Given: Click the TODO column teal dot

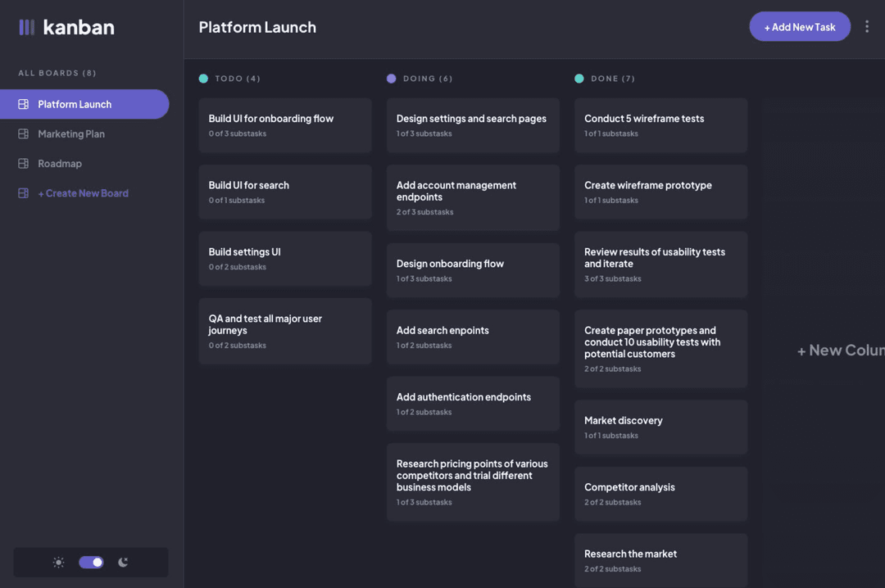Looking at the screenshot, I should tap(203, 79).
